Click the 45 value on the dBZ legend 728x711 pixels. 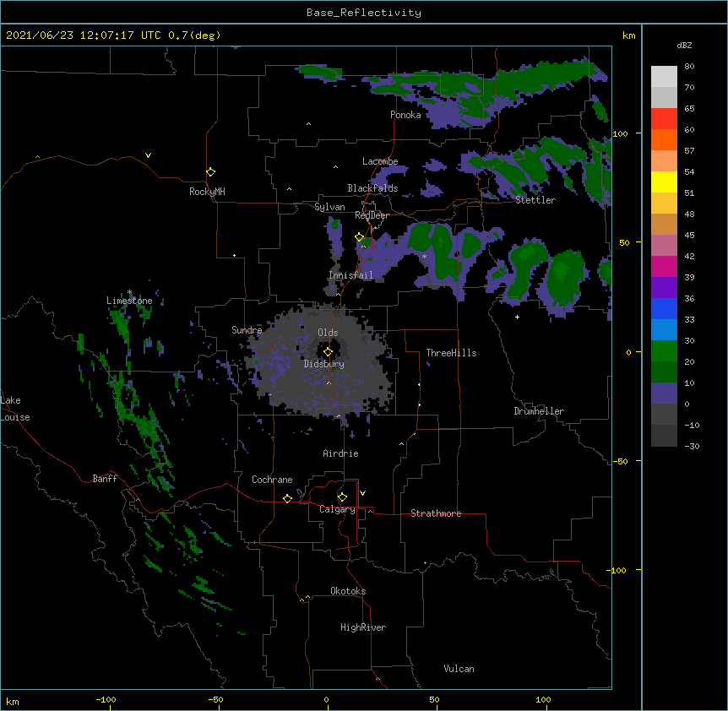click(x=689, y=236)
